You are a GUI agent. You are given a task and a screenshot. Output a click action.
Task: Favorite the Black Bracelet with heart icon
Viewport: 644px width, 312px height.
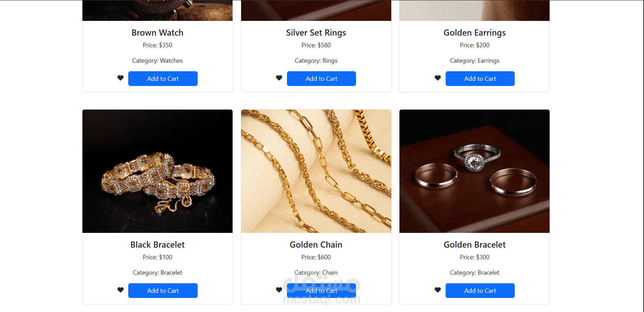pyautogui.click(x=120, y=290)
